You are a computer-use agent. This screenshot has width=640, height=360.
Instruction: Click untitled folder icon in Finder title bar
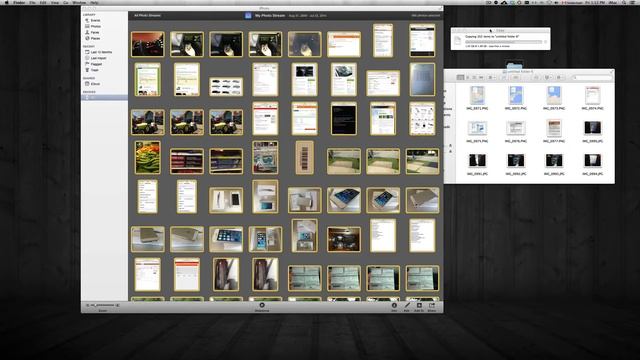505,71
